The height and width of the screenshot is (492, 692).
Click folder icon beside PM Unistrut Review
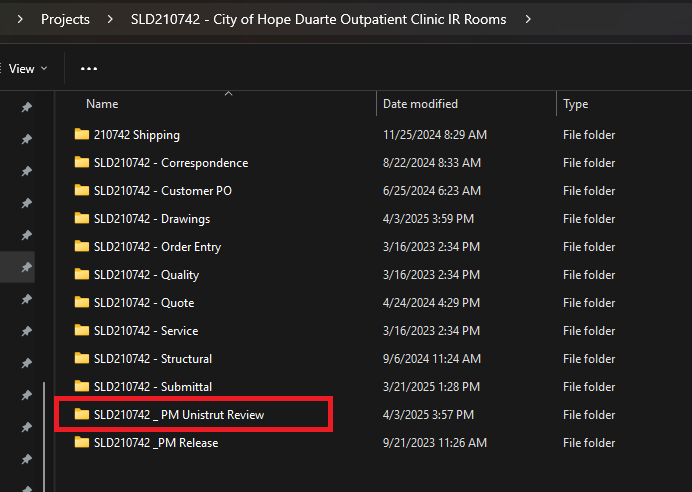pos(82,414)
